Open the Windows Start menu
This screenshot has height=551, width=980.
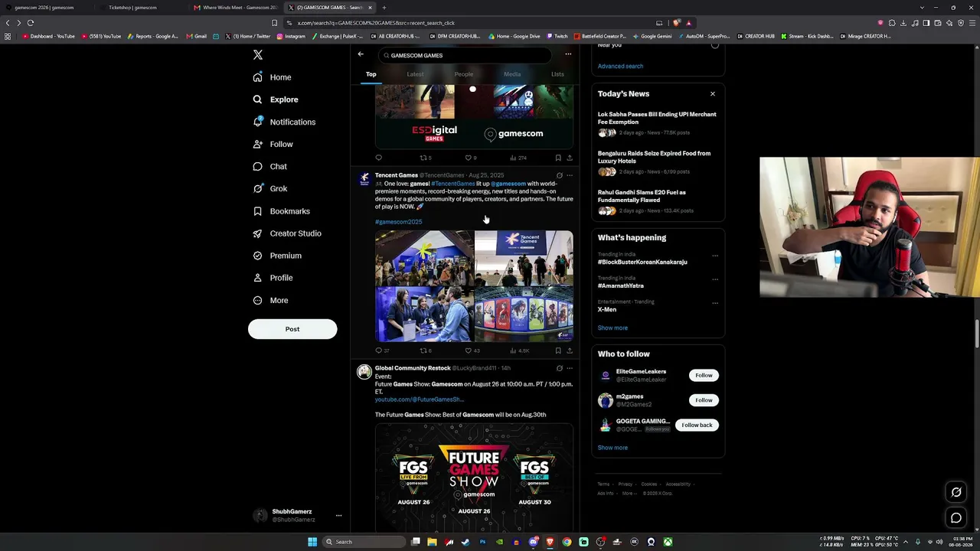click(312, 542)
